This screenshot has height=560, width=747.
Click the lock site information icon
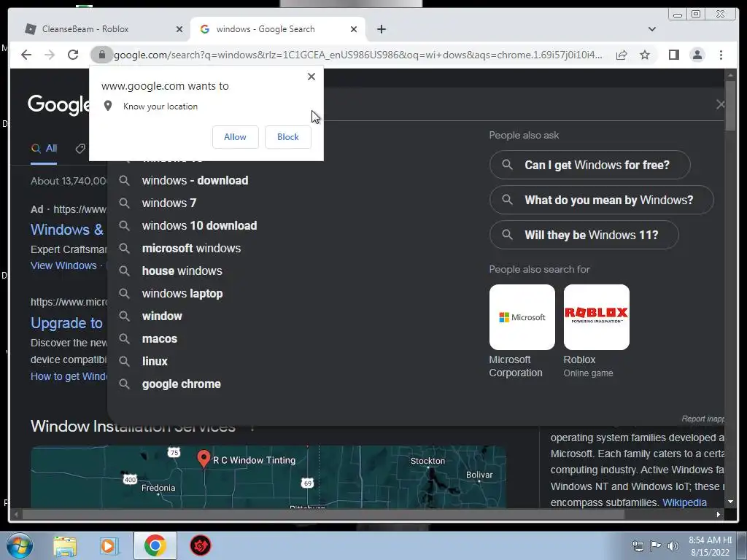(101, 55)
